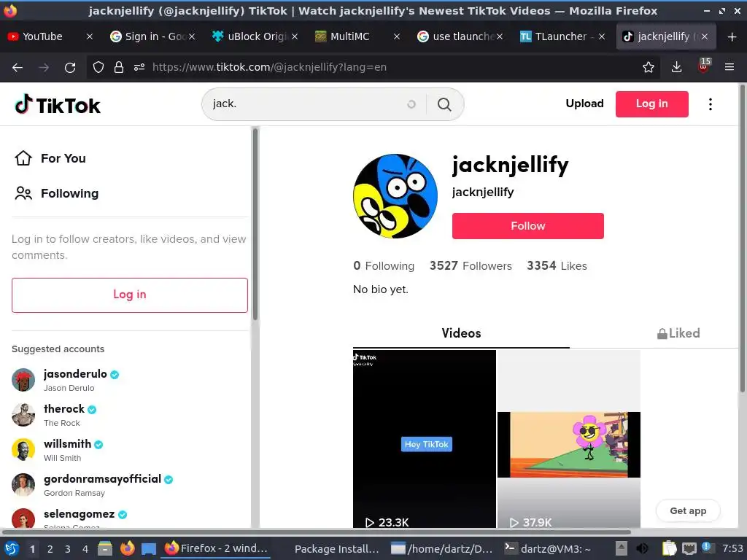Select the Liked tab on the profile

pos(678,333)
